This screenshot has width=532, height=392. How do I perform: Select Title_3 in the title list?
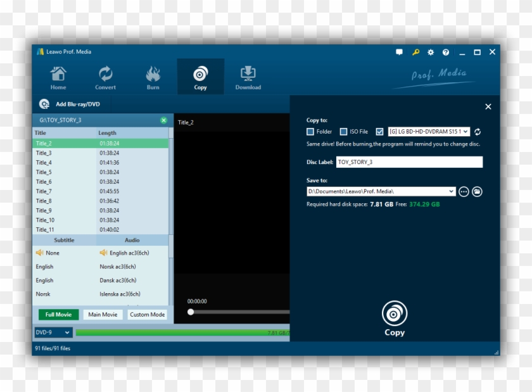tap(101, 153)
